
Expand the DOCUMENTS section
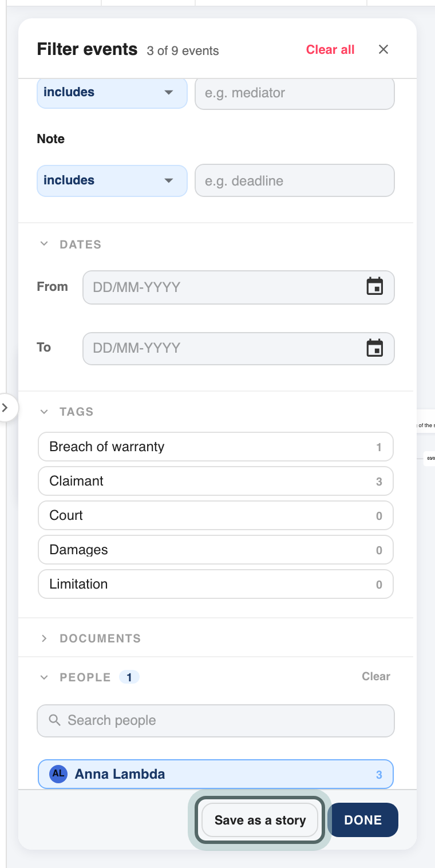click(44, 638)
